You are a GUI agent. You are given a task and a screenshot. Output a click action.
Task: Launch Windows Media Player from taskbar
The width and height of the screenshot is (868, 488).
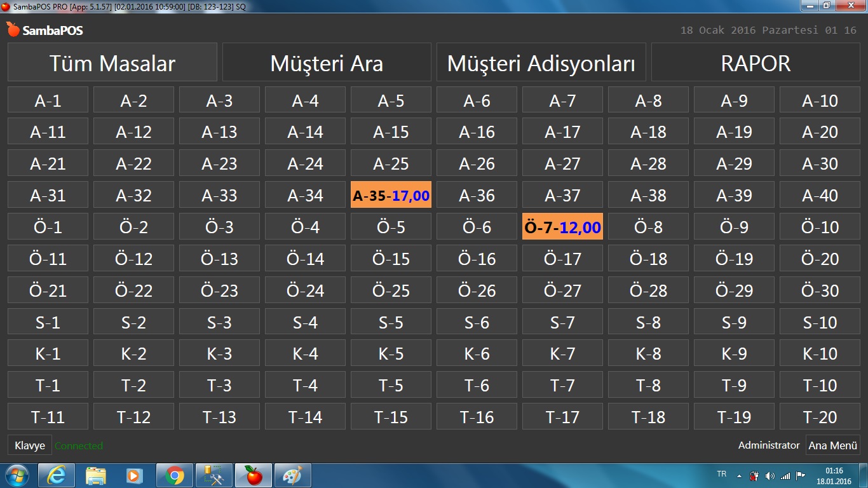point(133,475)
